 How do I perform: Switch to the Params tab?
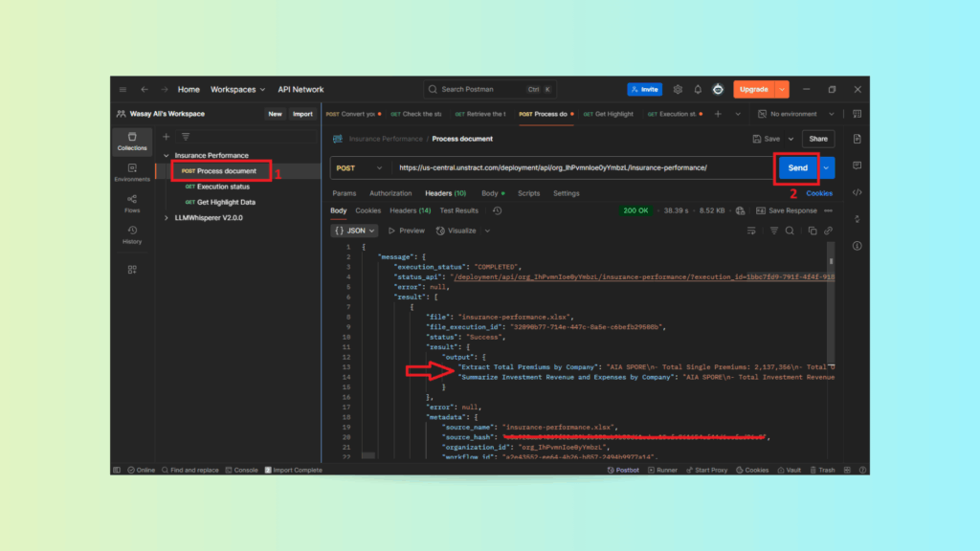click(x=345, y=193)
